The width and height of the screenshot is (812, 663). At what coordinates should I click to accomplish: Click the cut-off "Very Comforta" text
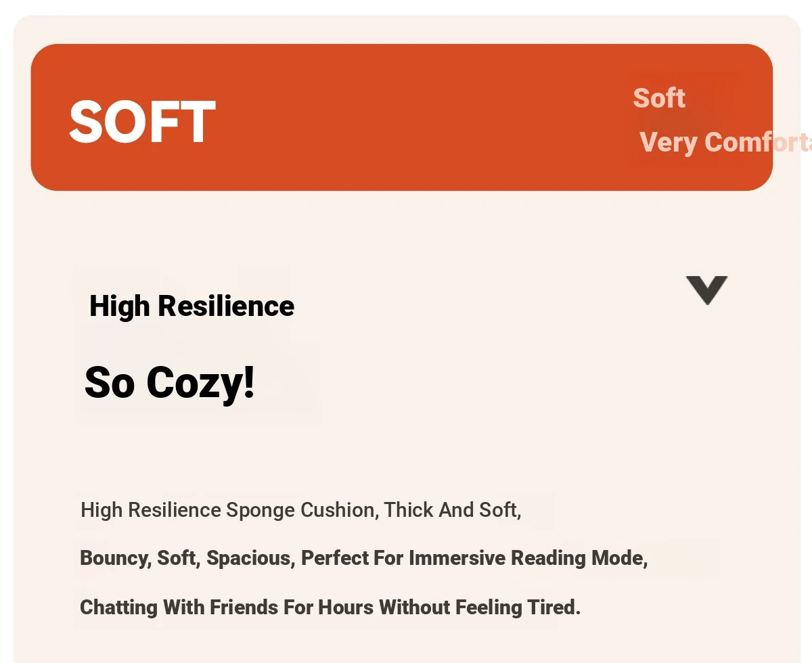click(725, 142)
